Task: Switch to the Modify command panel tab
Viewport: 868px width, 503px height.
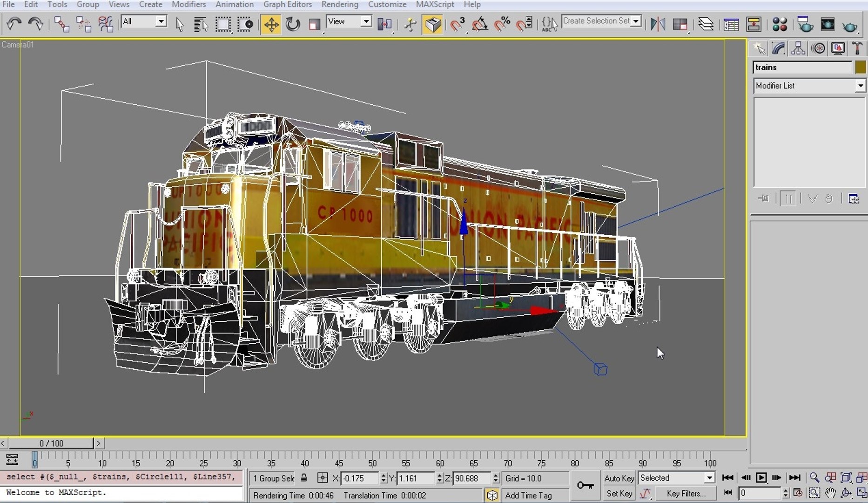Action: (x=779, y=48)
